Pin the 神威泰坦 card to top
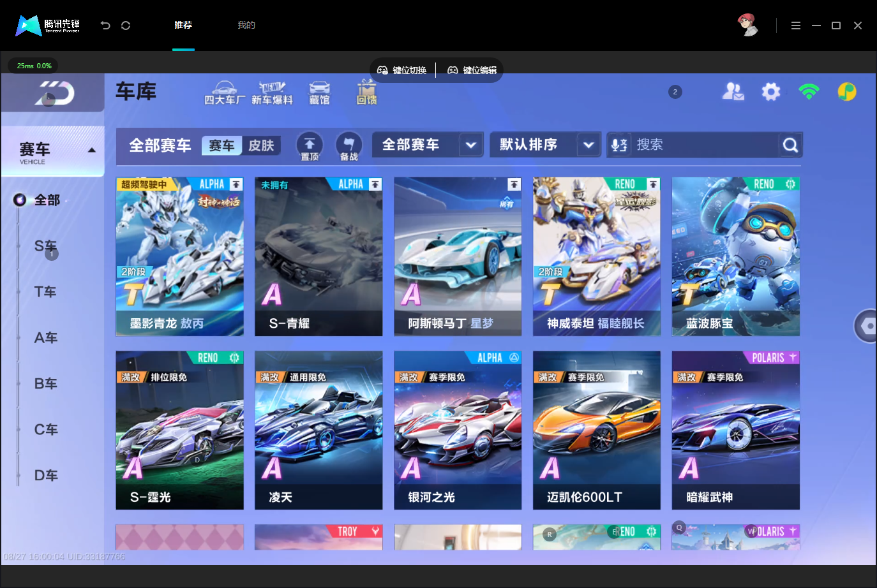The height and width of the screenshot is (588, 877). pos(653,184)
